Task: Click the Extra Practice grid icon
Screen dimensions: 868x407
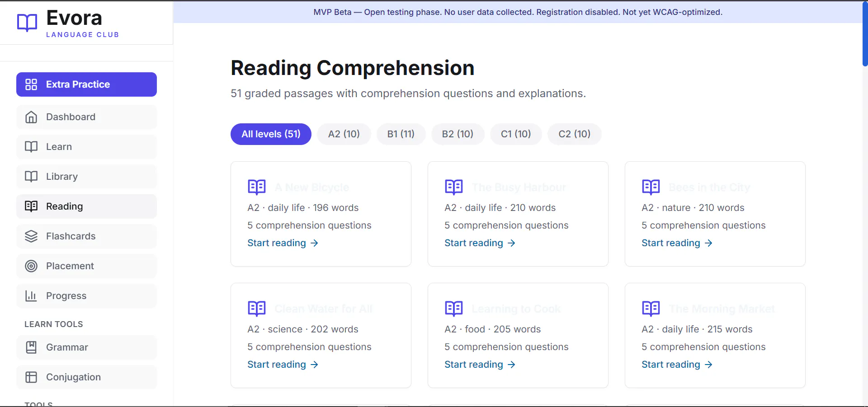Action: coord(31,84)
